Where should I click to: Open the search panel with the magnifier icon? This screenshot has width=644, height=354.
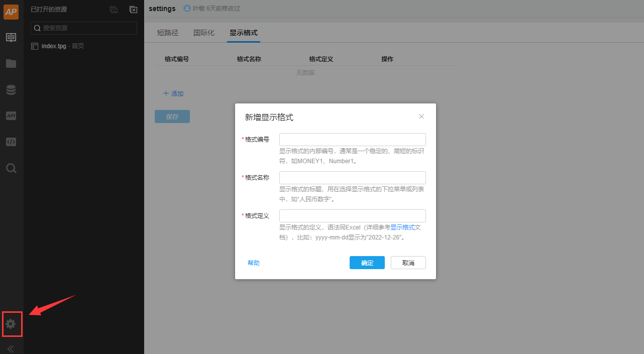pyautogui.click(x=11, y=168)
